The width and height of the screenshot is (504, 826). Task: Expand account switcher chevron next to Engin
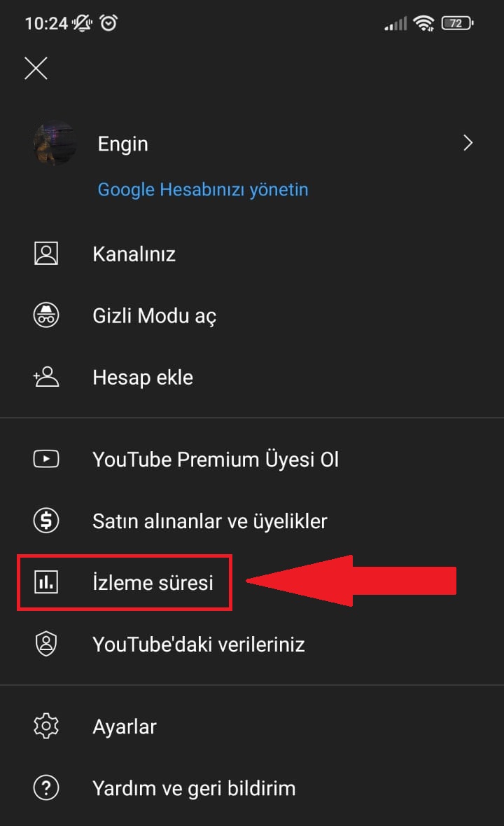(468, 144)
